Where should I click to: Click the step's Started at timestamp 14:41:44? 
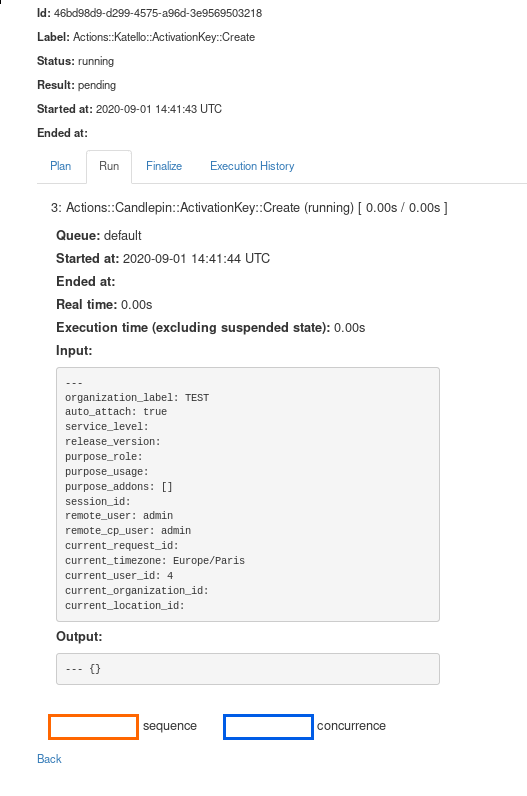tap(196, 258)
